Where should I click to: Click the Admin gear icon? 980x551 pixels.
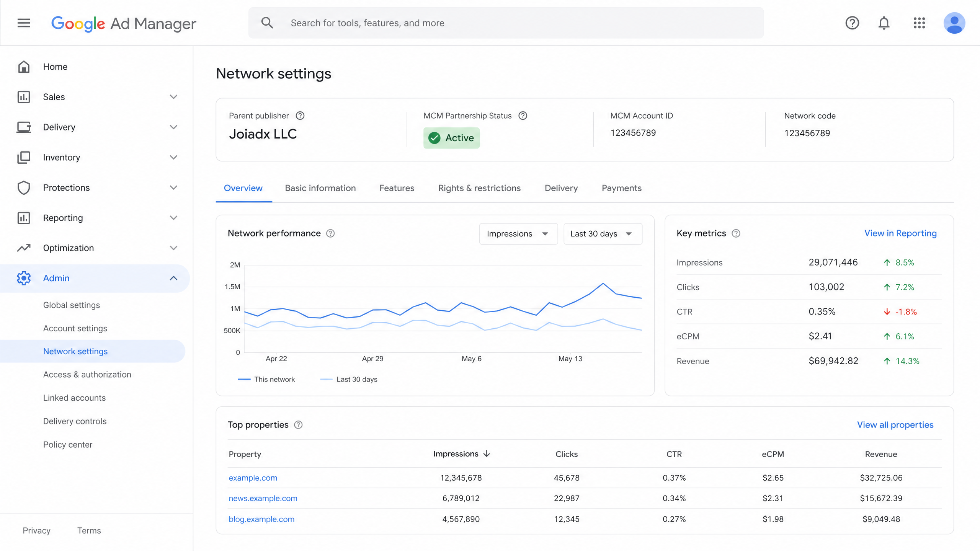click(x=24, y=278)
